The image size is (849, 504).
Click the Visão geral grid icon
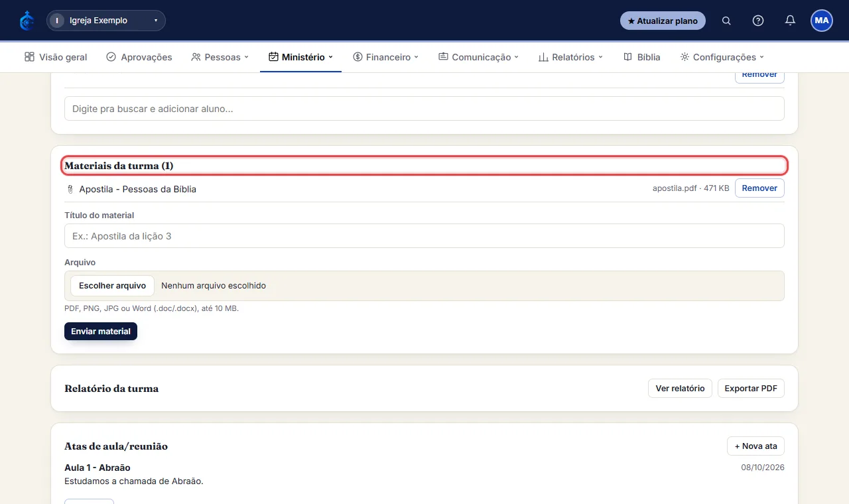29,57
